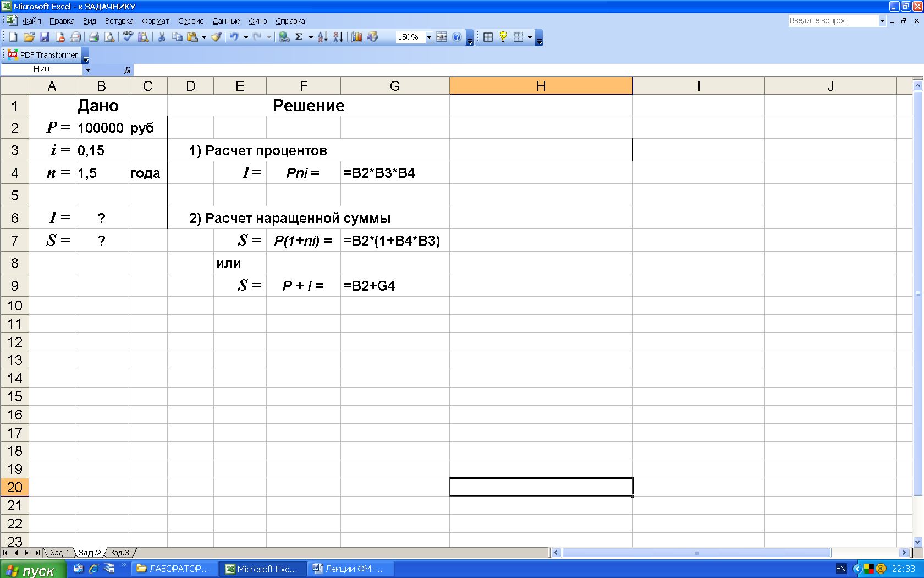This screenshot has height=578, width=924.
Task: Open the Research binoculars book icon
Action: [144, 37]
